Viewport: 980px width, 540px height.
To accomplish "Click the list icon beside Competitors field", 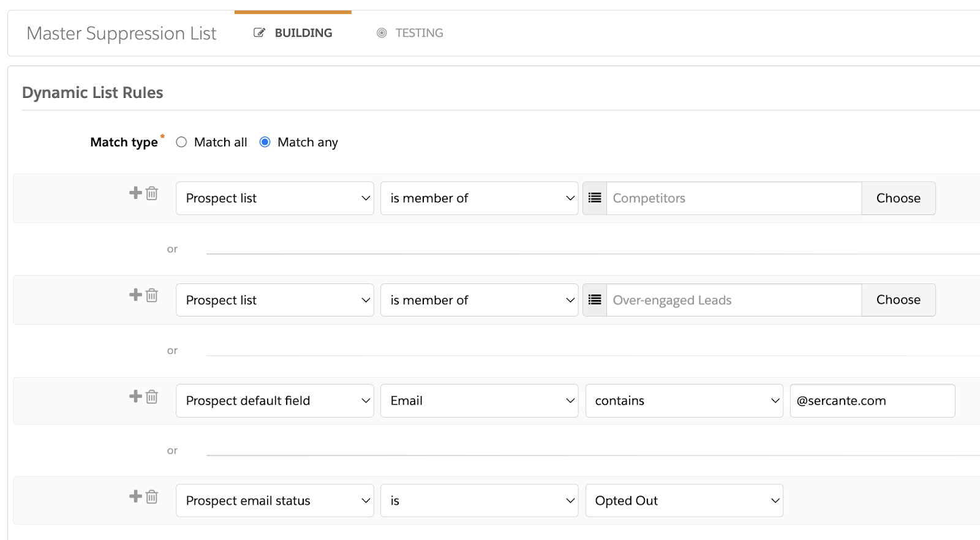I will click(595, 198).
